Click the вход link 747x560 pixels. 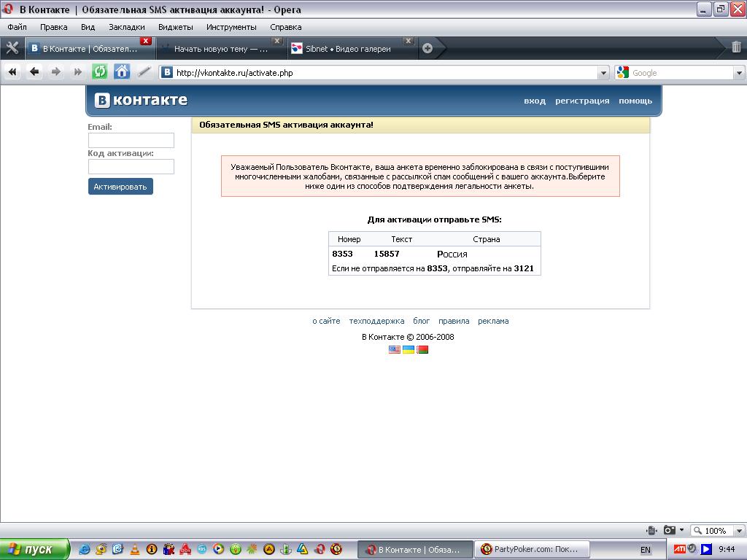click(x=535, y=101)
